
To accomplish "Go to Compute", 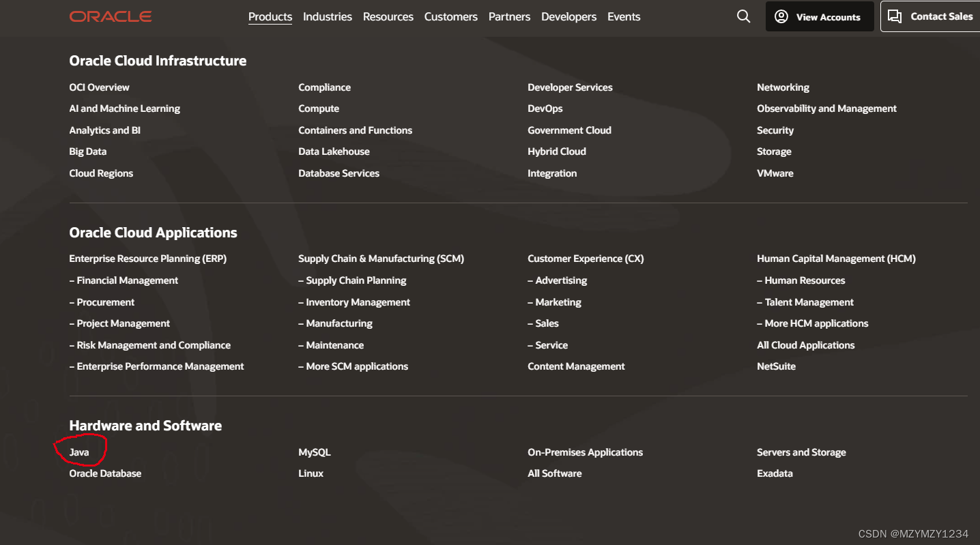I will coord(319,108).
